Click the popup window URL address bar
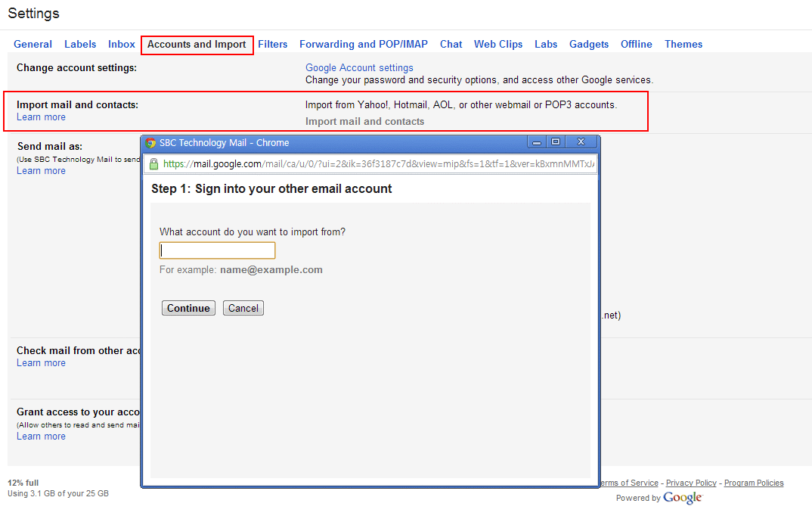Viewport: 812px width, 519px height. pos(370,164)
